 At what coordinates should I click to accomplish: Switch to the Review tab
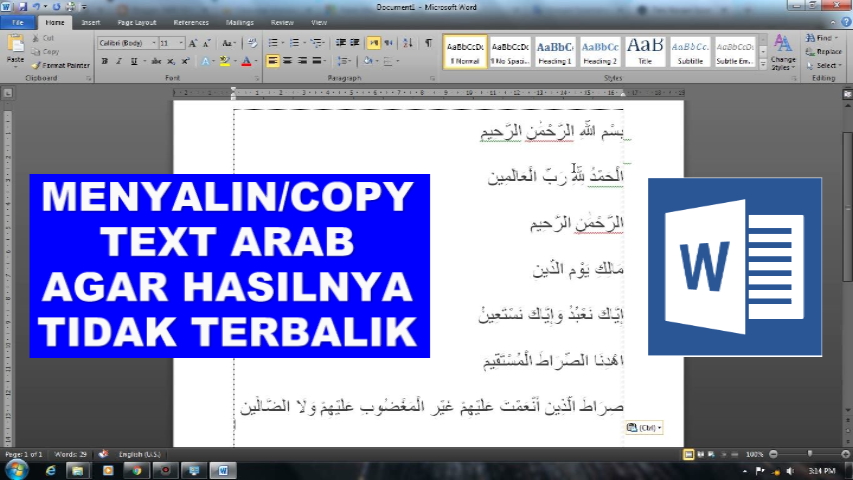coord(282,23)
